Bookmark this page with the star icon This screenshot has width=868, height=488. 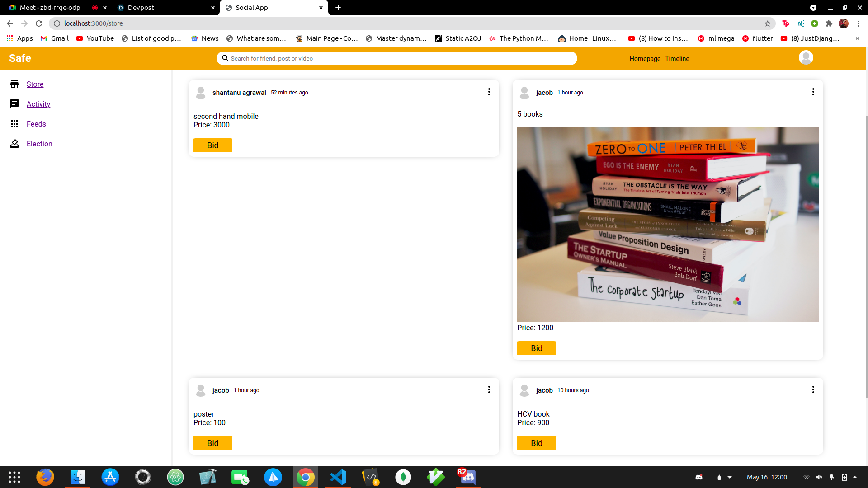(x=767, y=23)
